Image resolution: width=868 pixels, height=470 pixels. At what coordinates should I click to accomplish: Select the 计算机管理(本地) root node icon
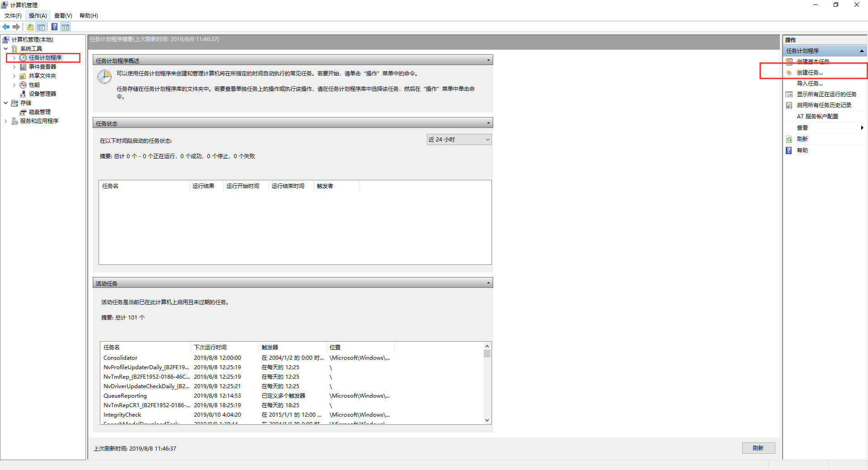click(x=6, y=40)
